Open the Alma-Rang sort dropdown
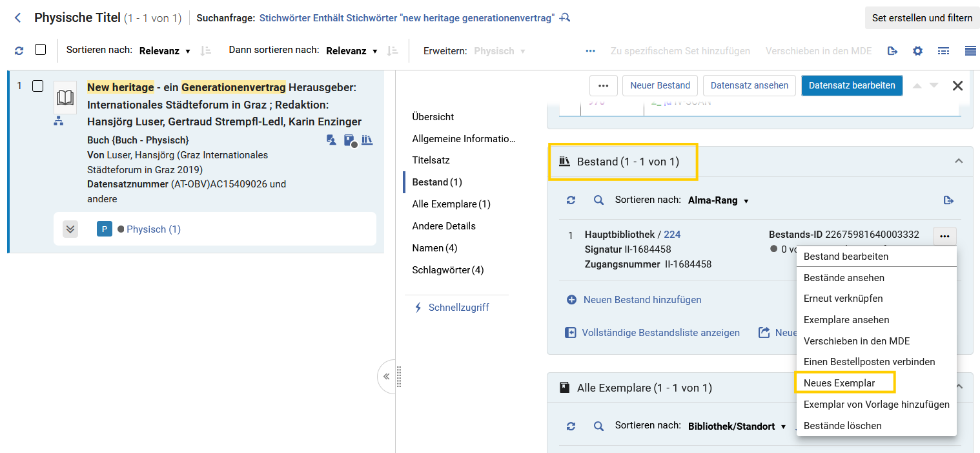This screenshot has height=453, width=980. pyautogui.click(x=718, y=200)
